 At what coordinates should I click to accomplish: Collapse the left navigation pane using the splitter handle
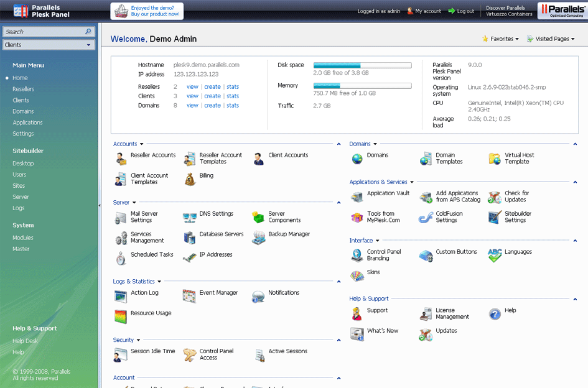pos(100,205)
